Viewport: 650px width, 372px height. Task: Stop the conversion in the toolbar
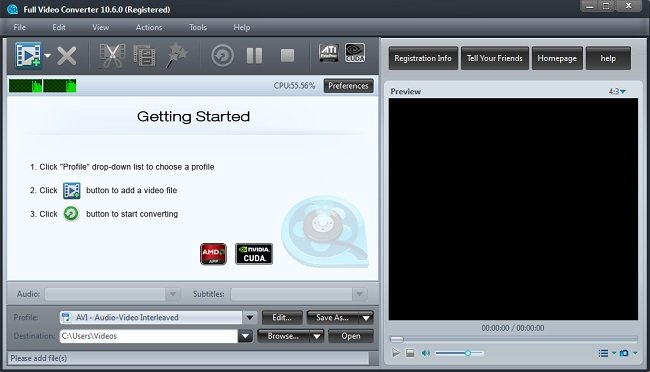click(x=287, y=56)
